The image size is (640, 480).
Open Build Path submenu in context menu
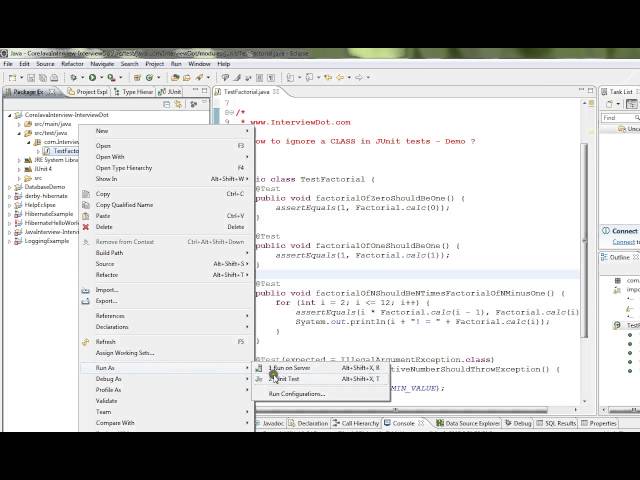(167, 253)
